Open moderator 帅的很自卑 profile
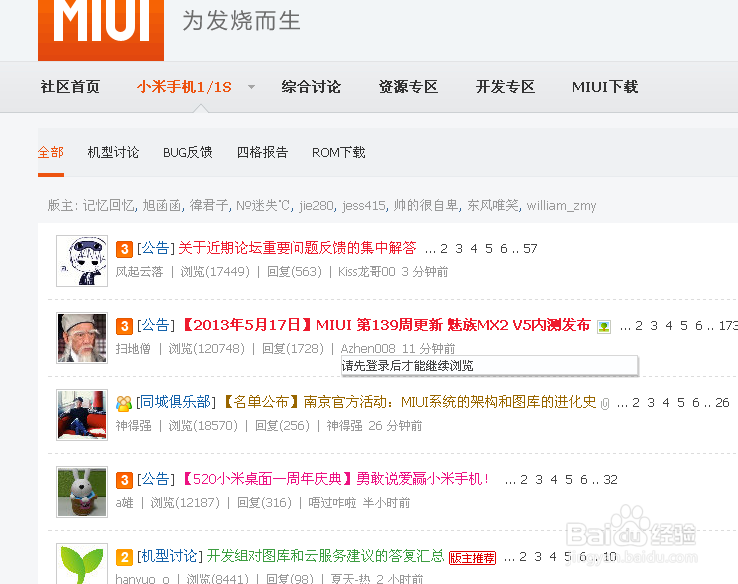 click(x=426, y=206)
